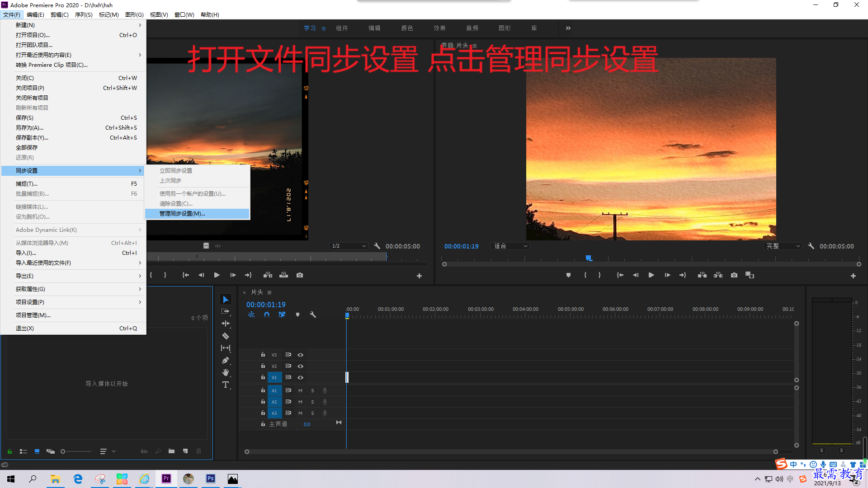
Task: Click Insert button in source monitor
Action: [268, 275]
